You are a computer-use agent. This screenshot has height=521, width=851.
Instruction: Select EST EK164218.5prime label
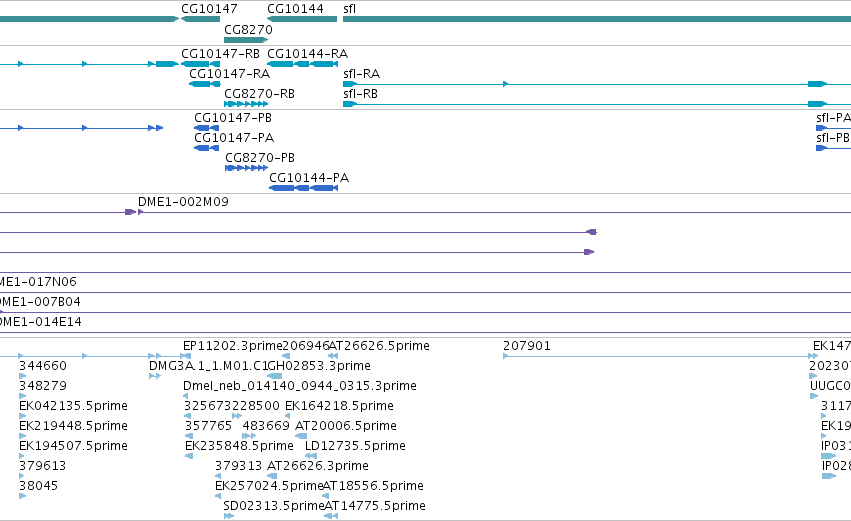(339, 406)
